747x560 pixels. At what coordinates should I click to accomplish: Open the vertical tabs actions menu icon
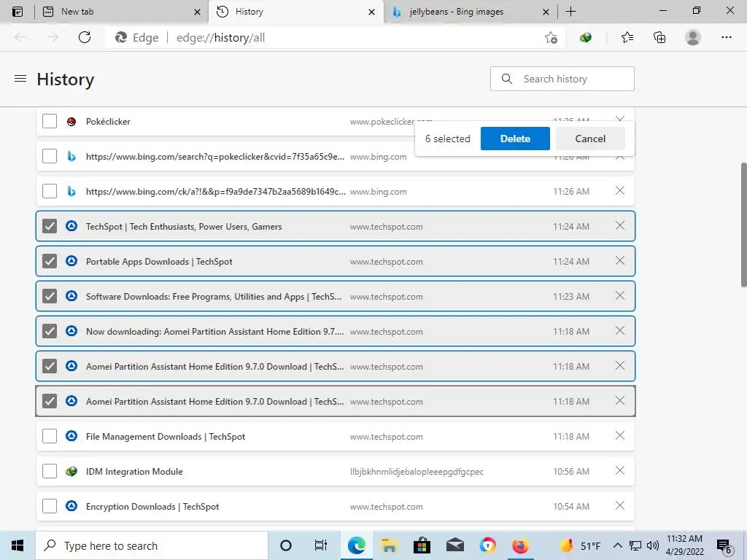click(x=18, y=12)
